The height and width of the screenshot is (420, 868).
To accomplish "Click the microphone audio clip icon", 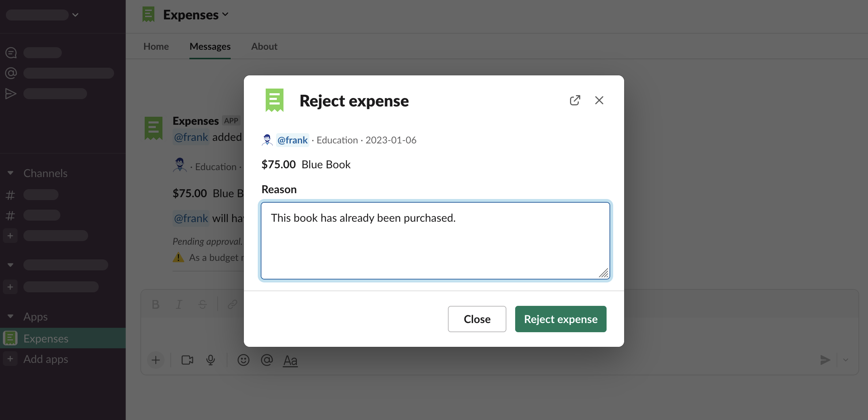I will click(211, 360).
